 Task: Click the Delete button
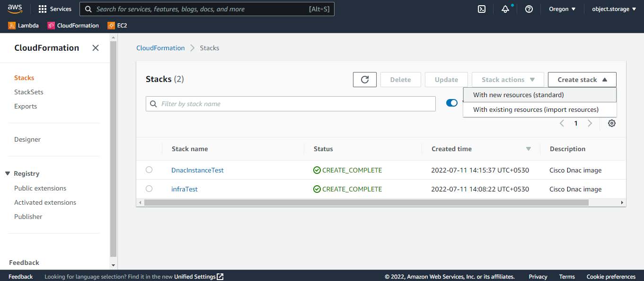[x=400, y=80]
